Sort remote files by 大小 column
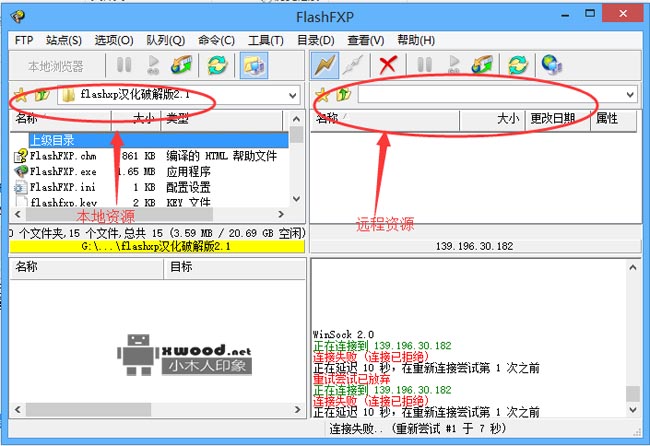The image size is (650, 446). 492,120
